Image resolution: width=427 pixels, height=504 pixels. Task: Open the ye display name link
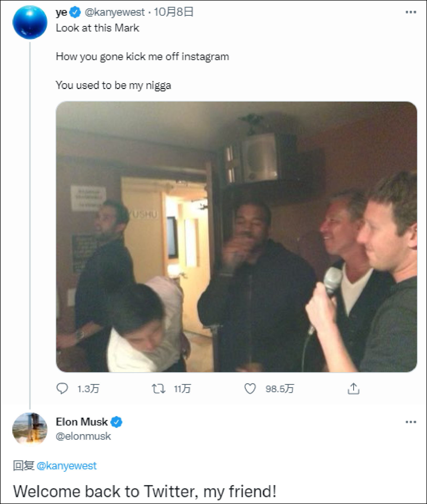tap(61, 12)
